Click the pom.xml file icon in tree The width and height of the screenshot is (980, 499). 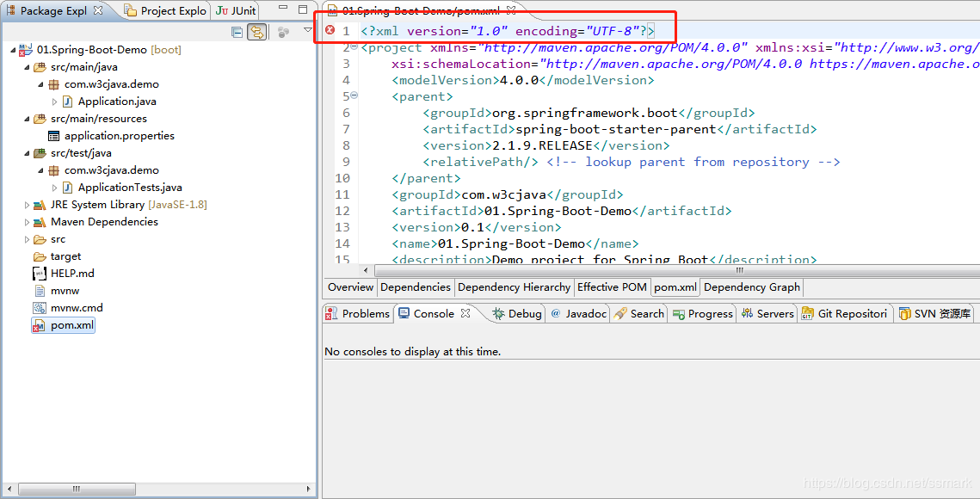coord(39,325)
